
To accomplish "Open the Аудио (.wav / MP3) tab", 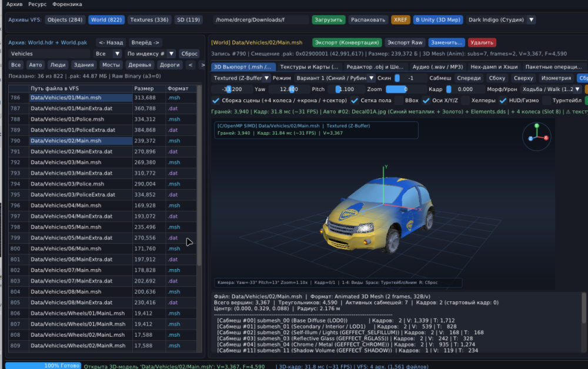I will 437,66.
